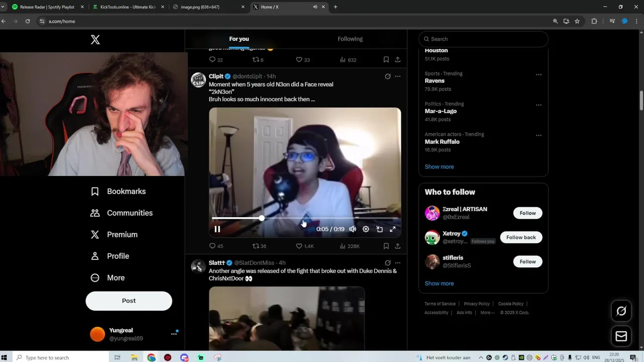More options for Ravens trend
The image size is (644, 362).
(x=538, y=74)
